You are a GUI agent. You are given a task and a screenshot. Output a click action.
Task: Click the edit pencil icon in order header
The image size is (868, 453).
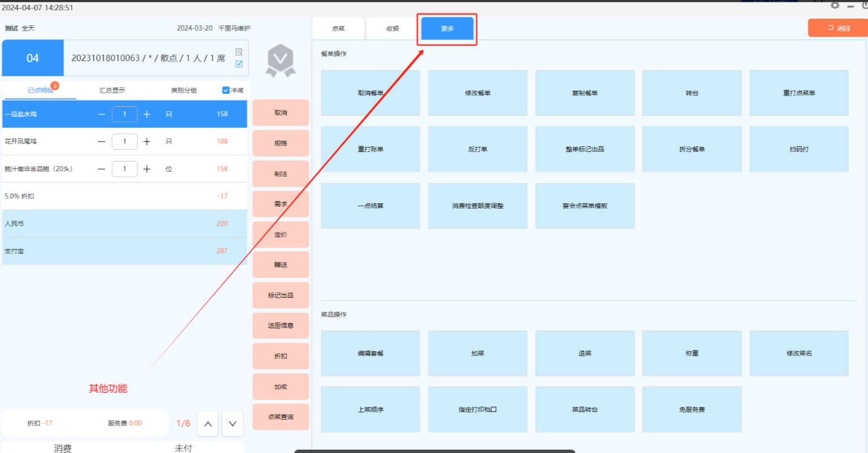click(239, 64)
